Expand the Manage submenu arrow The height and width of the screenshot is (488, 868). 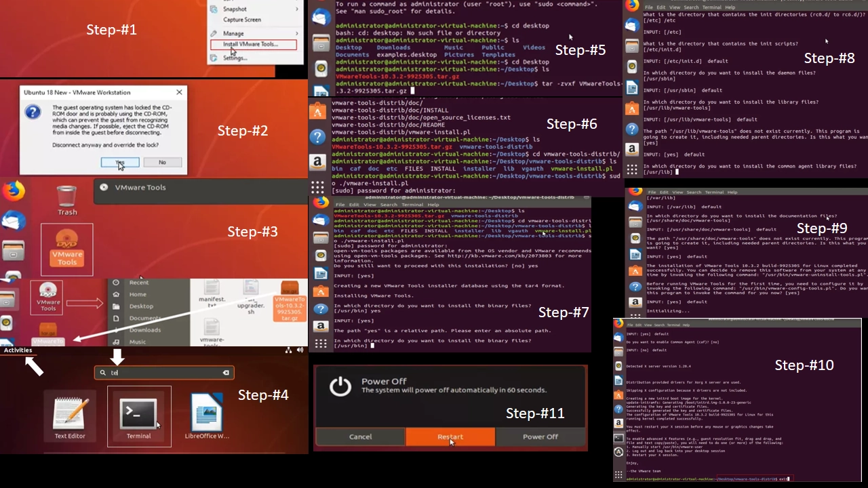(296, 33)
